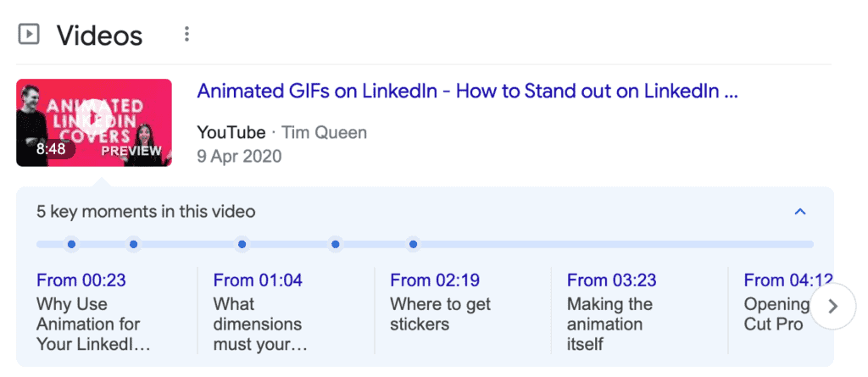Open the From 03:23 key moment
868x377 pixels.
point(611,280)
